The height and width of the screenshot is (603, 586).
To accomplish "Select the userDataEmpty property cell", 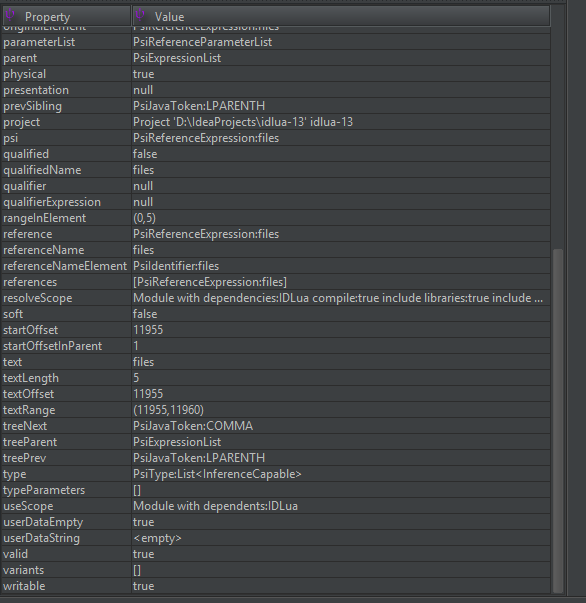I will [x=66, y=522].
